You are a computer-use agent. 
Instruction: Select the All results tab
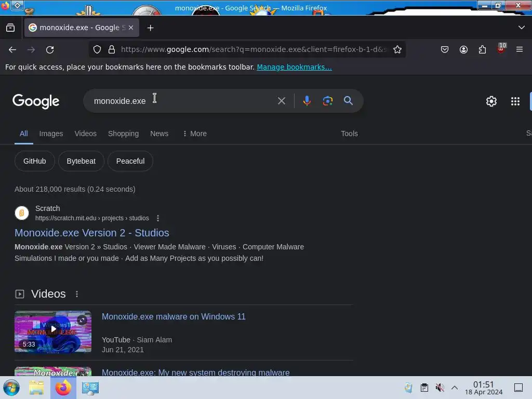tap(24, 134)
